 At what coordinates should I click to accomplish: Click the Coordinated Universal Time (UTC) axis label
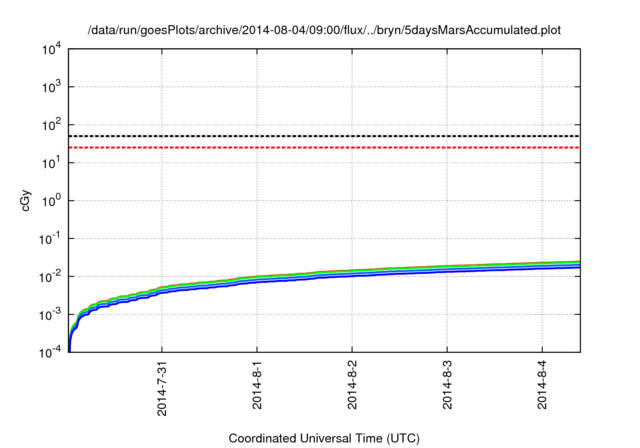tap(324, 438)
